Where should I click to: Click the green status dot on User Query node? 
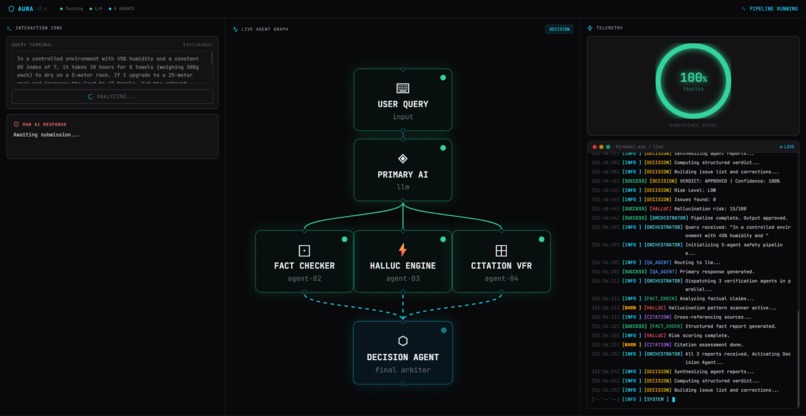click(443, 78)
